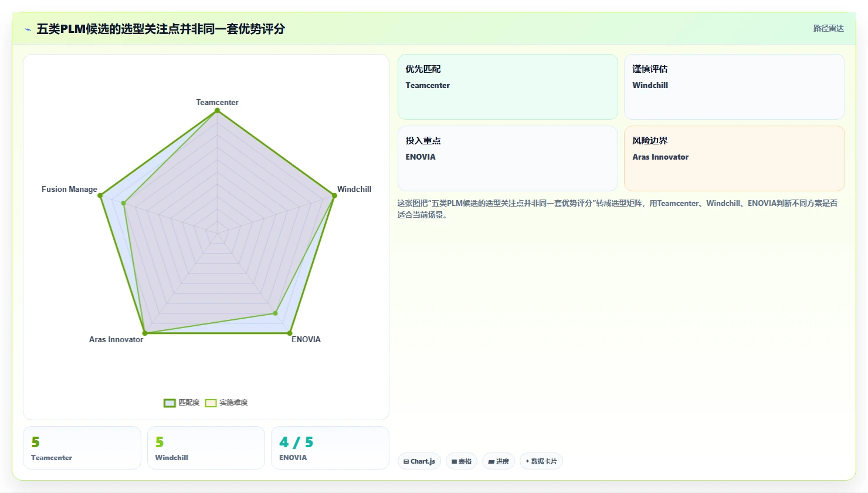Open the 谨慎评估 Windchill card
Viewport: 868px width, 493px height.
pyautogui.click(x=734, y=87)
